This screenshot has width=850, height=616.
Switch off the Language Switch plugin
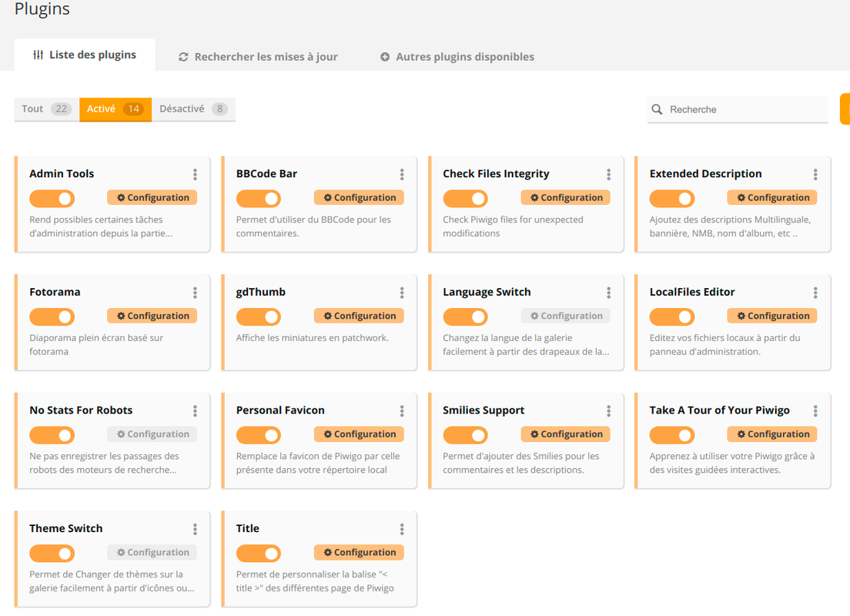(x=466, y=316)
